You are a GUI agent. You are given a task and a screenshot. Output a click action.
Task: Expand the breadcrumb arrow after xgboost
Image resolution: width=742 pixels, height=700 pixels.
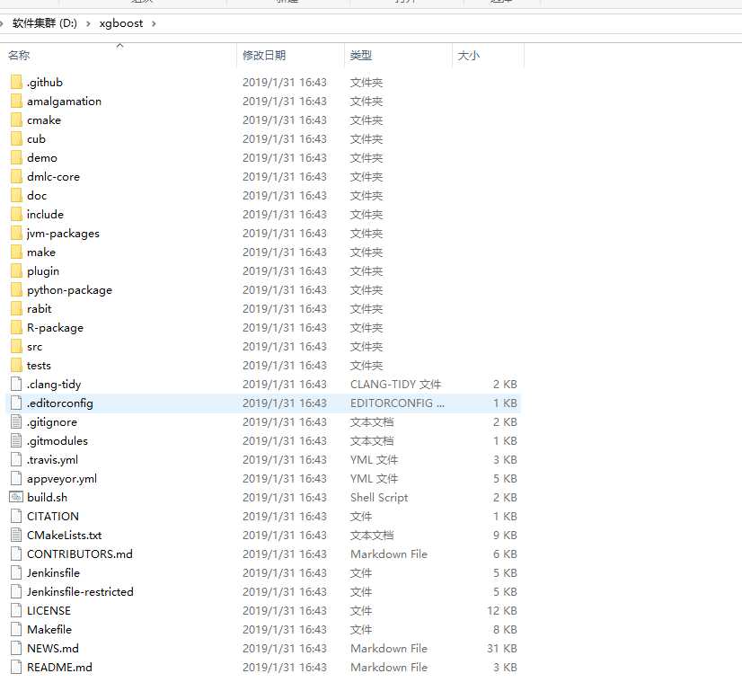pyautogui.click(x=154, y=23)
